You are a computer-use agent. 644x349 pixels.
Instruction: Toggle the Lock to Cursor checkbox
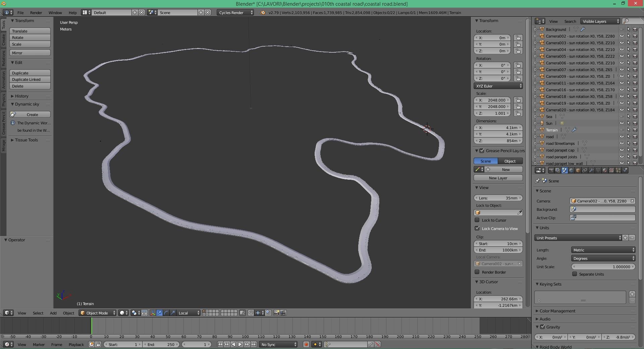point(477,220)
